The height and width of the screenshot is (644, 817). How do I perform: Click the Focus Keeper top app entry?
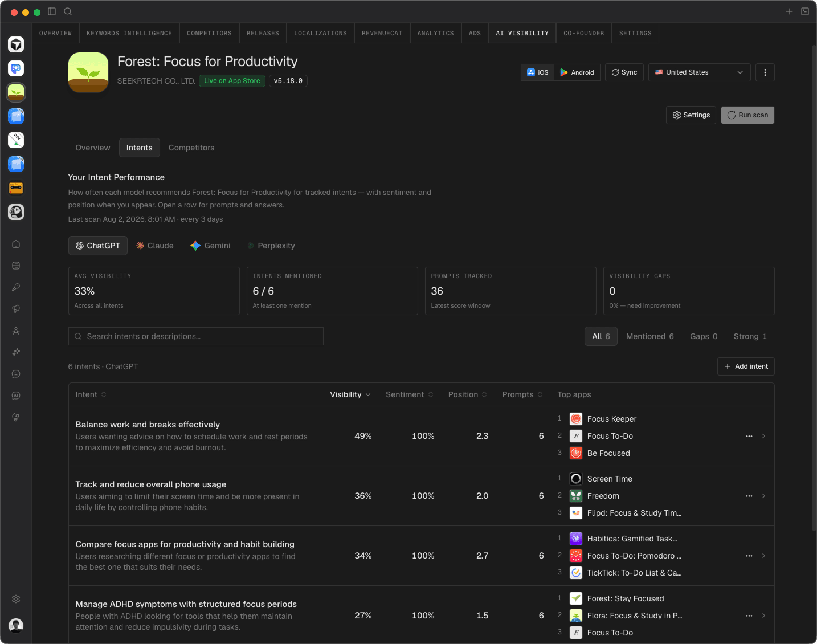[x=603, y=419]
